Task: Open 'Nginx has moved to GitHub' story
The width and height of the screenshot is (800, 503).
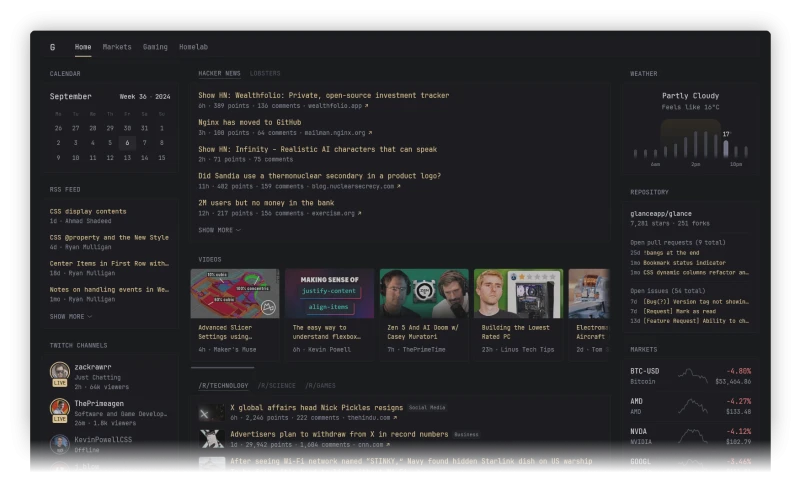Action: click(x=249, y=122)
